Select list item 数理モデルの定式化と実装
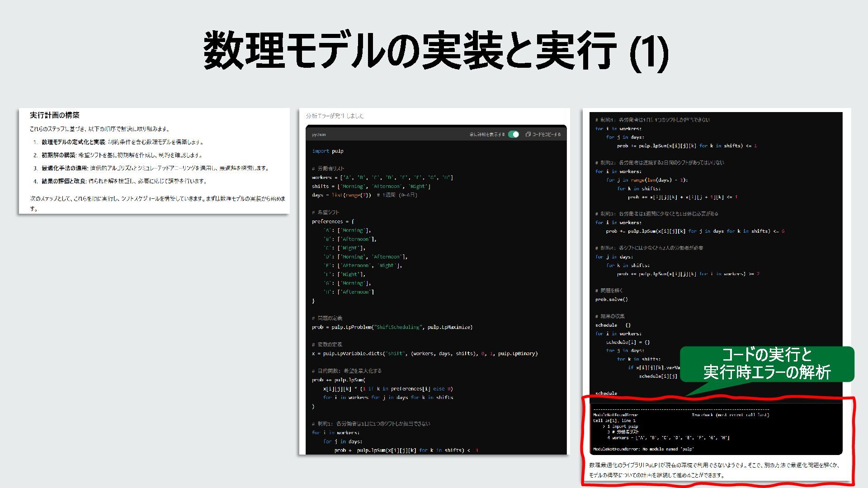 coord(73,142)
